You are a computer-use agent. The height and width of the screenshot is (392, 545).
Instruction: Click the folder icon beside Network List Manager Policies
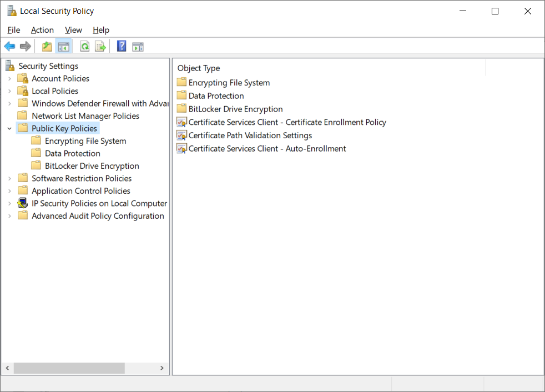coord(23,115)
